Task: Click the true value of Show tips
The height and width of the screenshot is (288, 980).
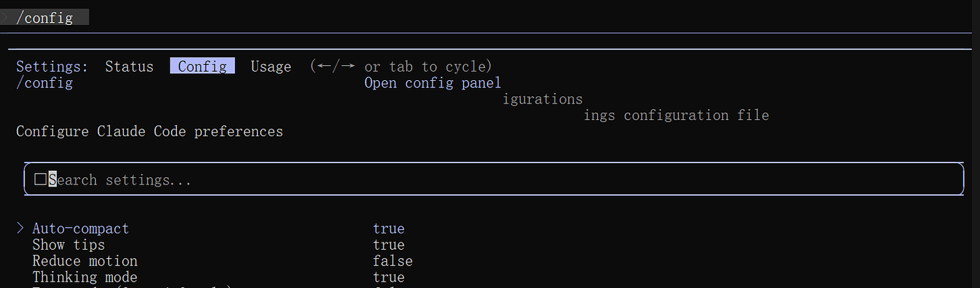Action: (388, 245)
